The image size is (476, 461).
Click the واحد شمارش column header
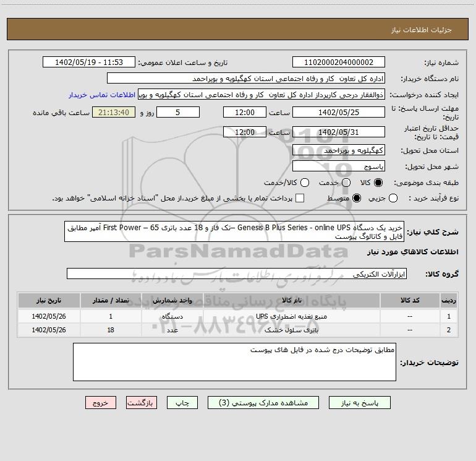point(172,301)
